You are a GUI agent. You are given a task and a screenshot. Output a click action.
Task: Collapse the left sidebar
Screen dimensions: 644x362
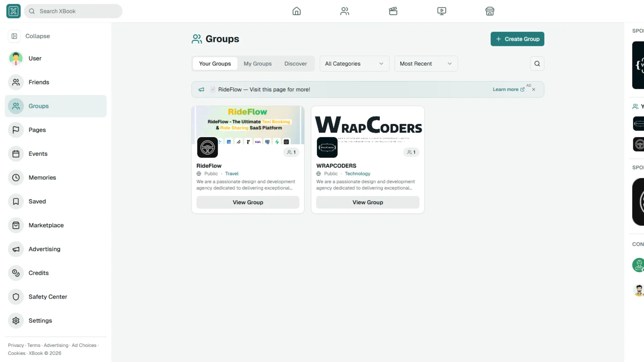click(x=29, y=36)
